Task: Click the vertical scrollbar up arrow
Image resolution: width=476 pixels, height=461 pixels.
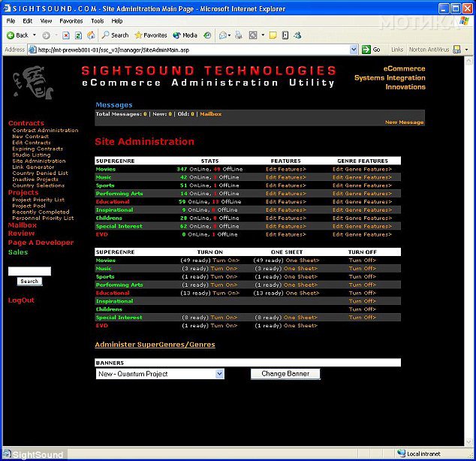Action: pos(468,61)
